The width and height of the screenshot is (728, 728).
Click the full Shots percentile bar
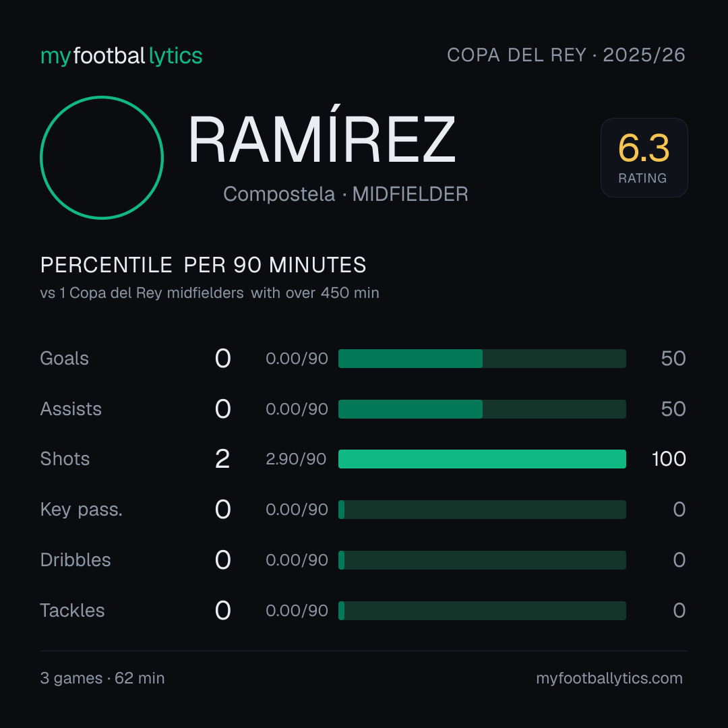482,459
